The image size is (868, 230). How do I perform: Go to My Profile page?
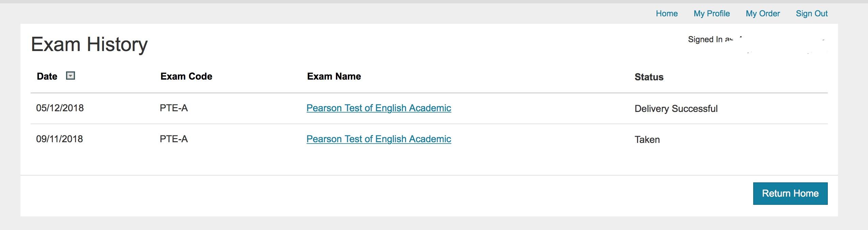point(712,14)
